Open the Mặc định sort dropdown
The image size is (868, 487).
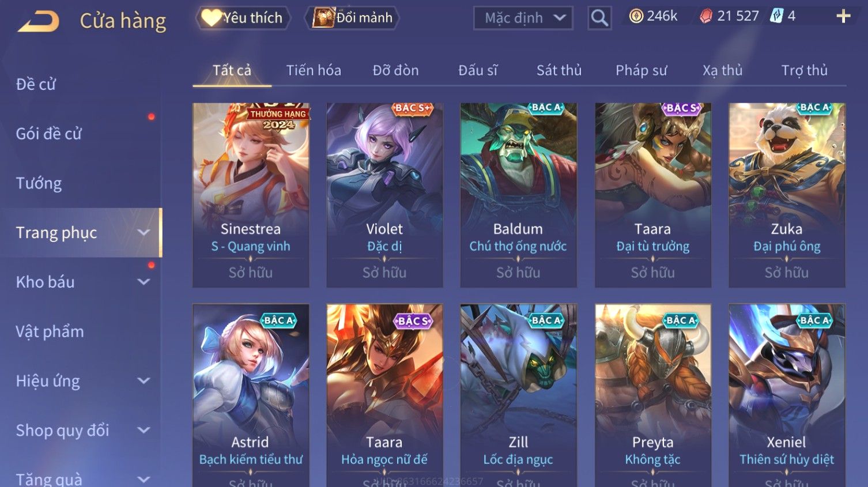tap(523, 18)
